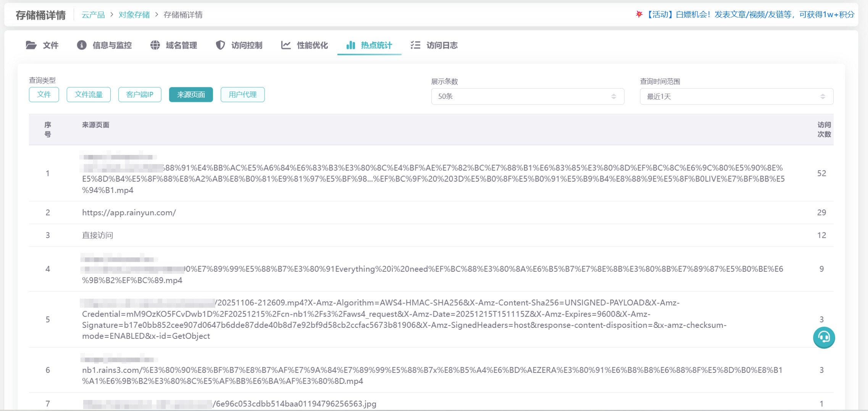Click the 对象存储 breadcrumb link
Viewport: 868px width, 411px height.
coord(134,15)
